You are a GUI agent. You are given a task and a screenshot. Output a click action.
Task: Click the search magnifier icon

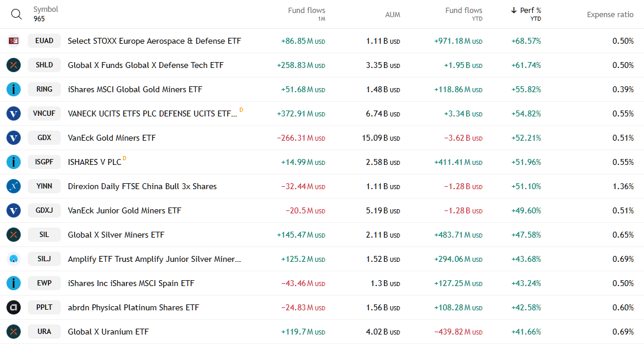pos(17,14)
